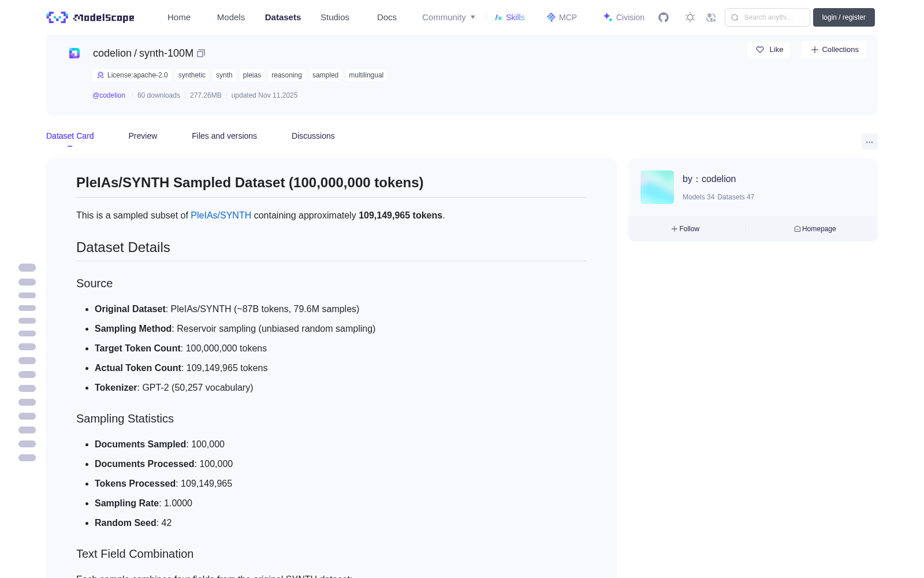Click the 60 downloads text
The width and height of the screenshot is (924, 578).
tap(159, 95)
